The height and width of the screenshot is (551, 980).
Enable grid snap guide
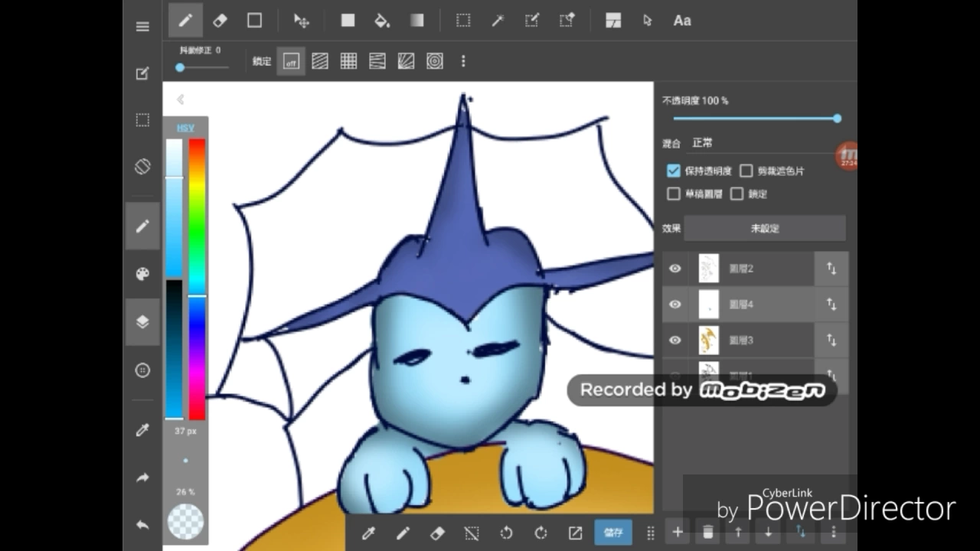[348, 61]
